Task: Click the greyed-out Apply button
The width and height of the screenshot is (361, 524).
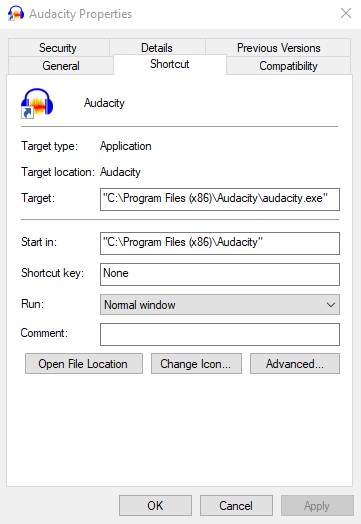Action: pos(317,505)
